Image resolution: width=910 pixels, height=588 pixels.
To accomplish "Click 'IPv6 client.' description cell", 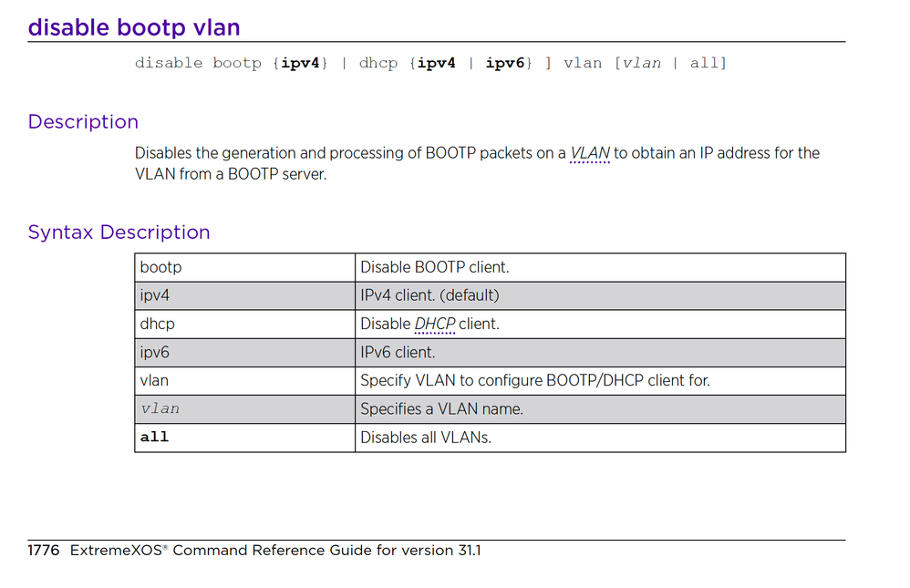I will [600, 352].
